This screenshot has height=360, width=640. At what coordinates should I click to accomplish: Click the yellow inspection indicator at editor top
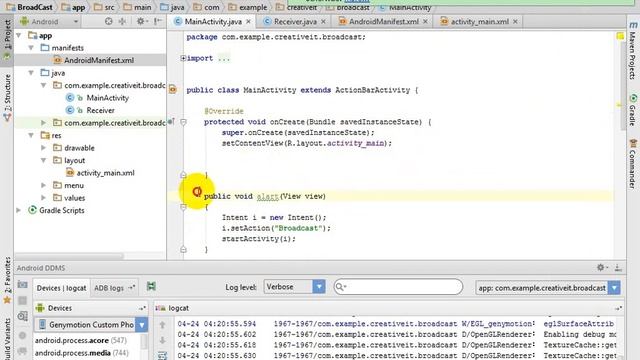[620, 36]
